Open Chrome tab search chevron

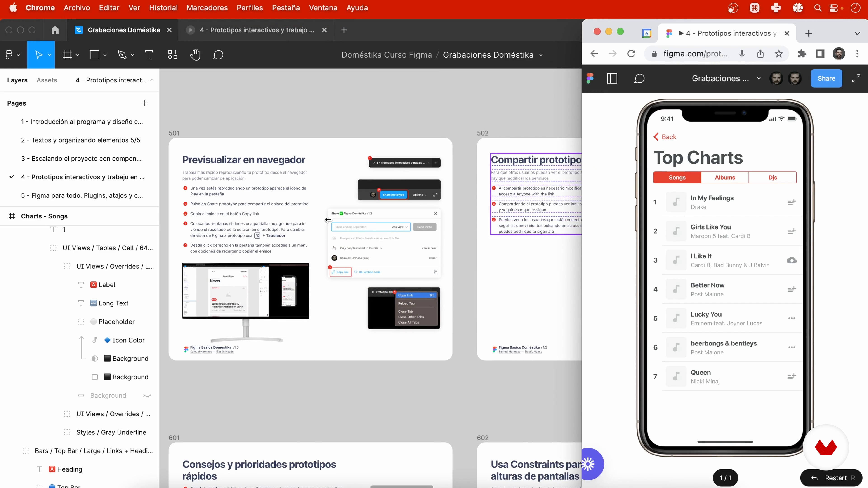coord(857,33)
